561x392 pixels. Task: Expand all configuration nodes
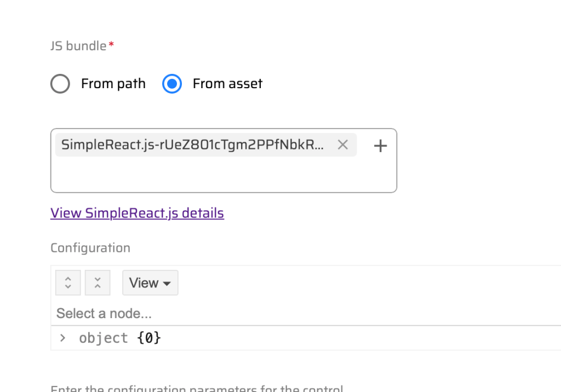68,283
